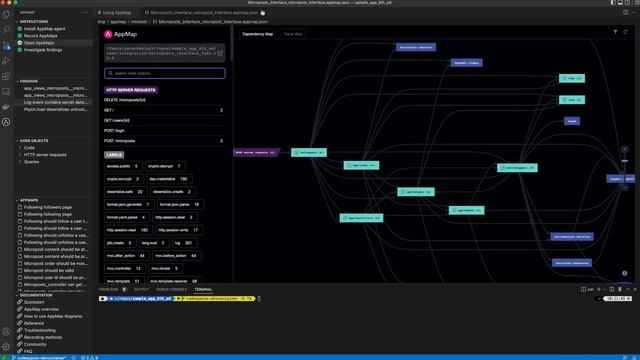This screenshot has height=360, width=640.
Task: Open the Search view in activity bar
Action: click(6, 30)
